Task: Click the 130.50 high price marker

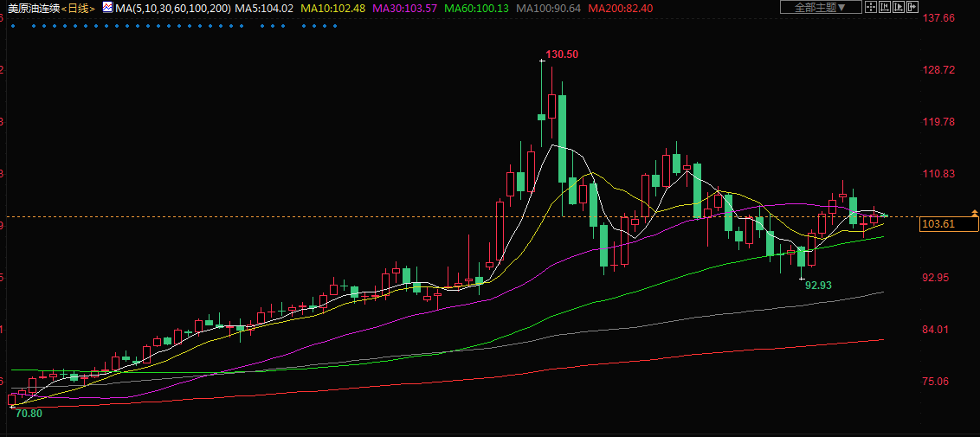Action: click(563, 55)
